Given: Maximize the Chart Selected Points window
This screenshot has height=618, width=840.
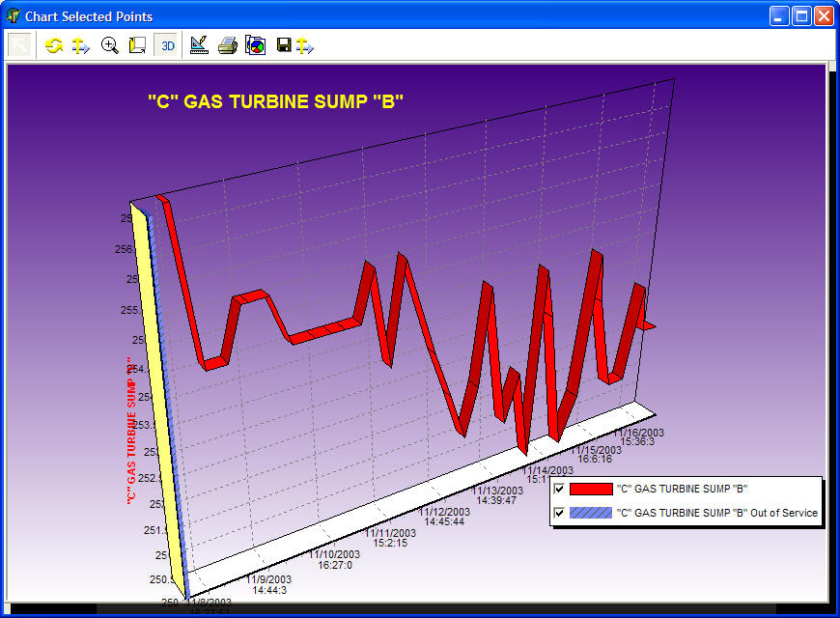Looking at the screenshot, I should pos(801,16).
